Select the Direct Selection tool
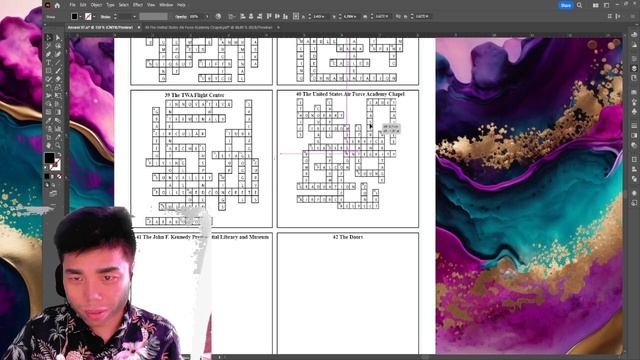The width and height of the screenshot is (640, 360). click(58, 38)
